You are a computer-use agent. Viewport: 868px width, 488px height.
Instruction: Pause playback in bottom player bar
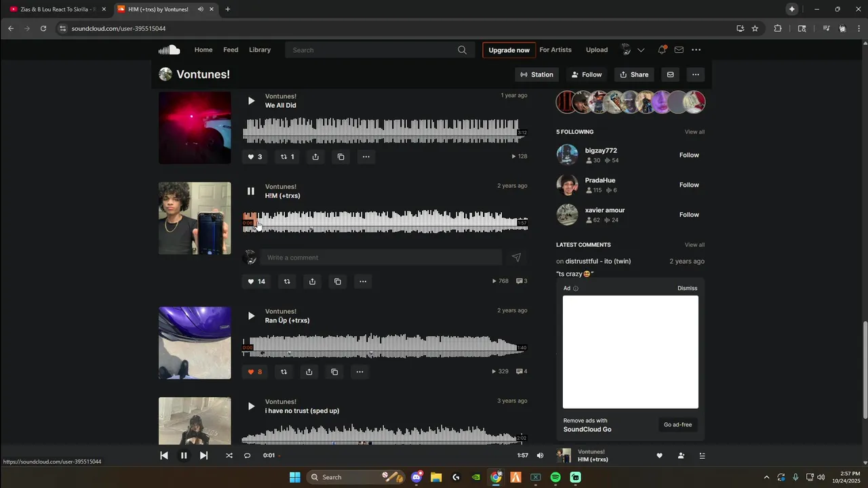click(x=183, y=455)
